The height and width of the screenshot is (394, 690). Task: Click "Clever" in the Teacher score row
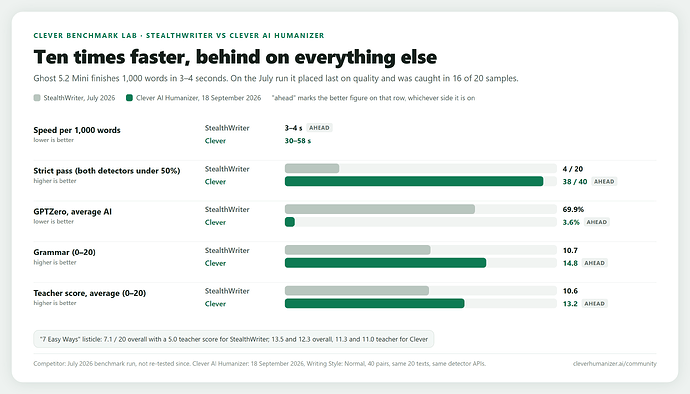tap(215, 304)
